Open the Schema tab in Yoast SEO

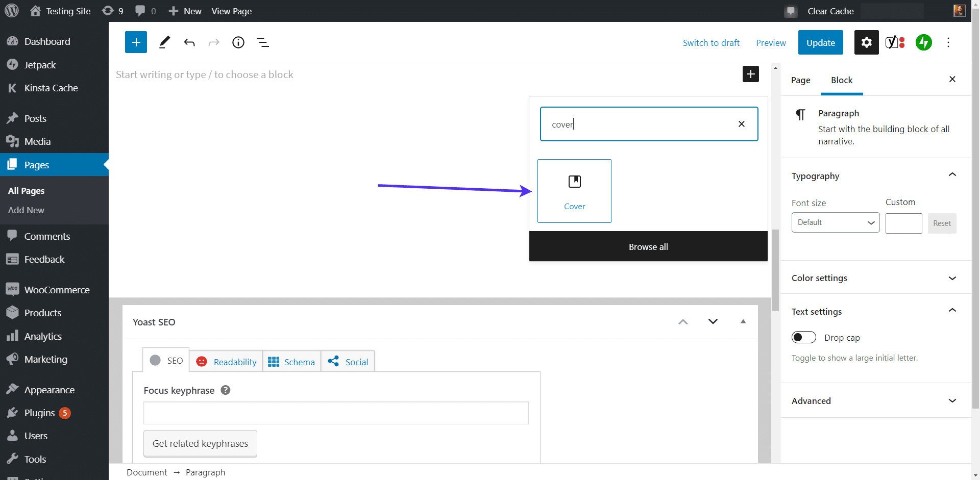pyautogui.click(x=291, y=361)
